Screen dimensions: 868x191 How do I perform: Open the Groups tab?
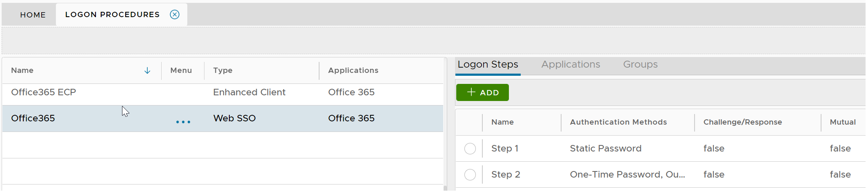(x=640, y=64)
